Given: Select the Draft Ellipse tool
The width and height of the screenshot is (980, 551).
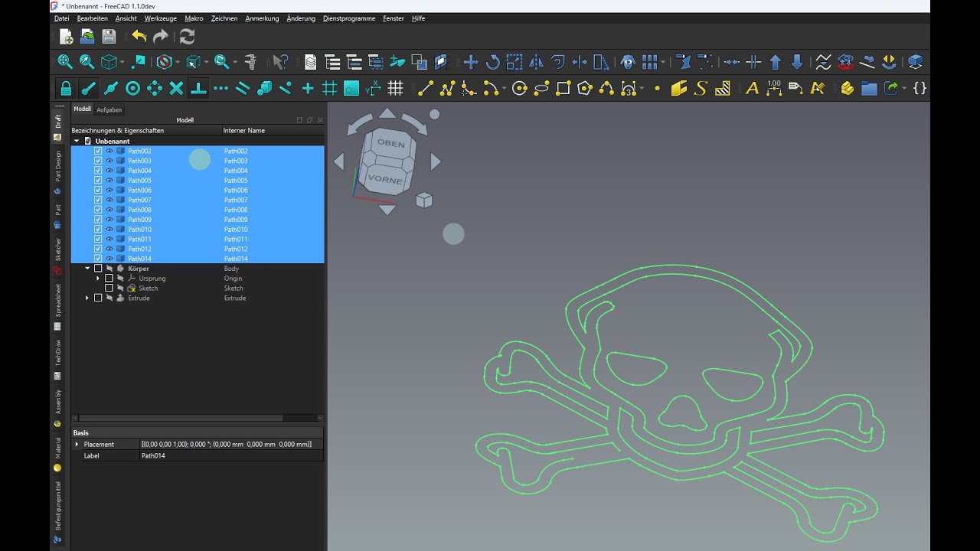Looking at the screenshot, I should (x=541, y=88).
